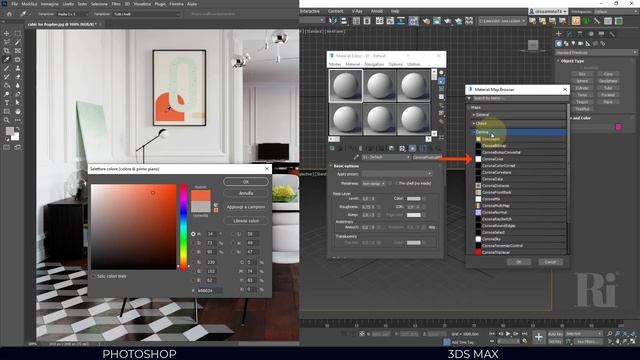Select the L lightness radio button
The height and width of the screenshot is (360, 640).
[233, 234]
